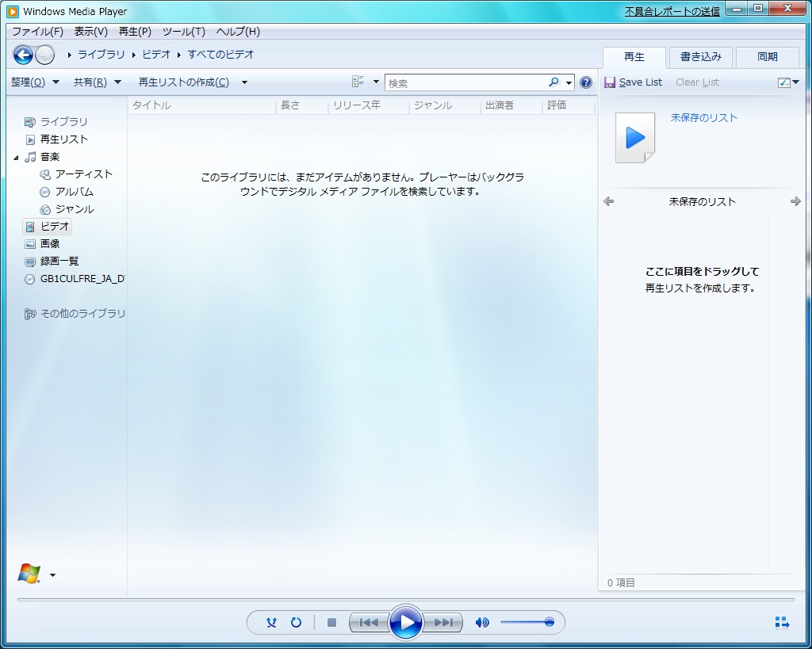Click ライブラリ in the breadcrumb
Screen dimensions: 812x649
click(x=101, y=55)
